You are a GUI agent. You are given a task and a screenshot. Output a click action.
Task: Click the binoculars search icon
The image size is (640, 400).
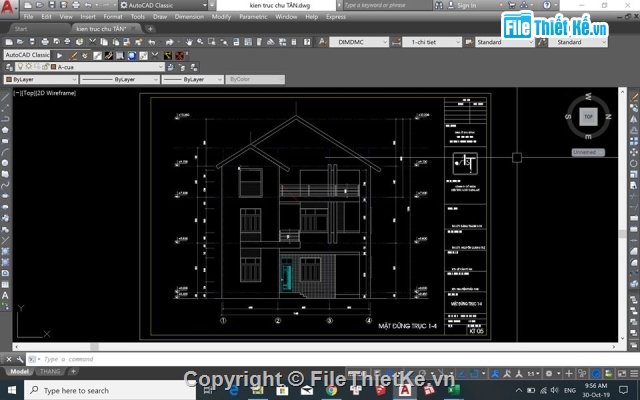point(439,5)
